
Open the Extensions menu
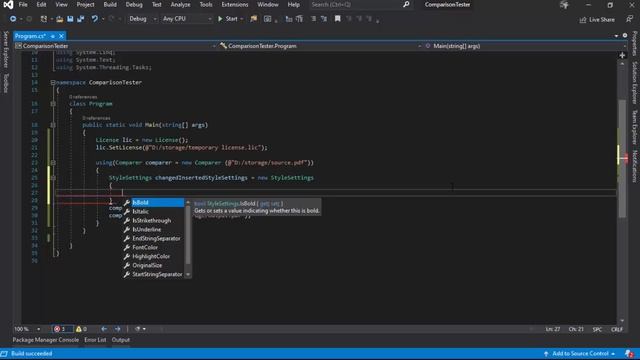(x=235, y=4)
